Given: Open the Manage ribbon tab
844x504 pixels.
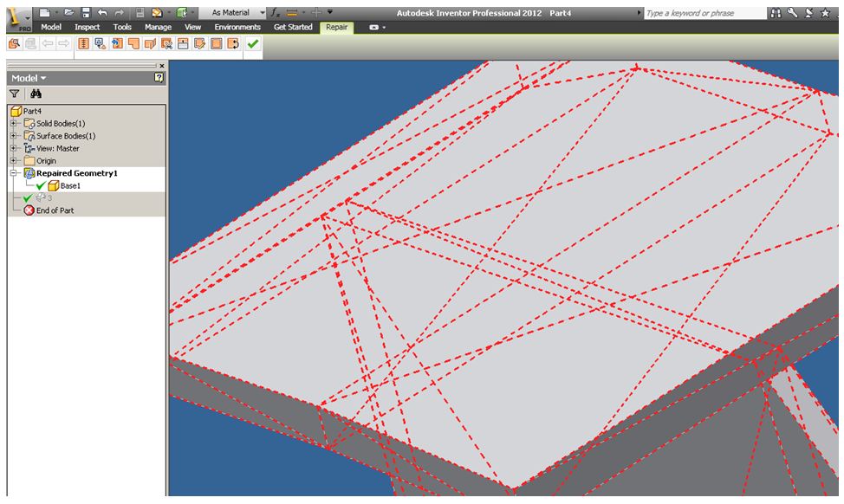Looking at the screenshot, I should [158, 27].
